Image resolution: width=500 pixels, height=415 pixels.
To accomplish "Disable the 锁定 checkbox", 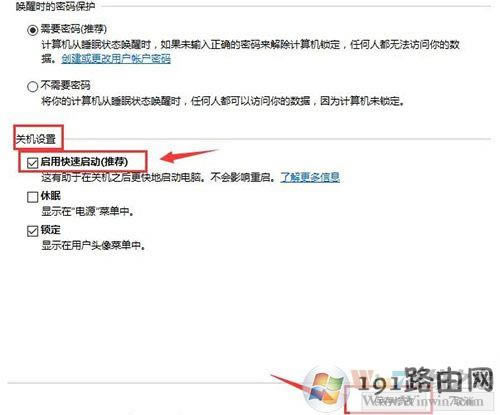I will 32,231.
